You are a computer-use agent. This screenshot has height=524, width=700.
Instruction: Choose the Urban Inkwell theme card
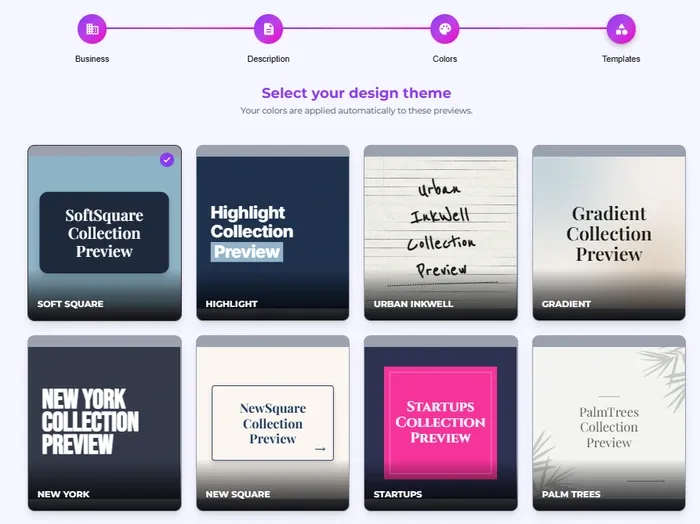pyautogui.click(x=441, y=233)
